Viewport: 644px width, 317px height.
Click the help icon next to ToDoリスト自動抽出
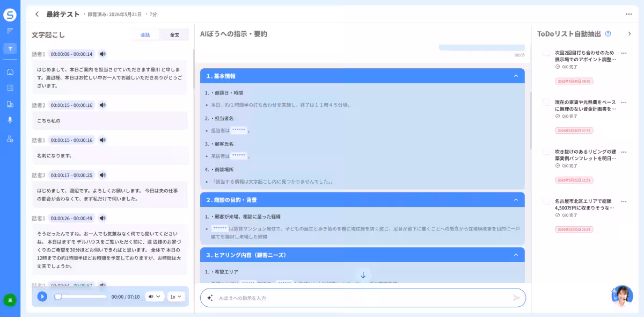point(608,34)
